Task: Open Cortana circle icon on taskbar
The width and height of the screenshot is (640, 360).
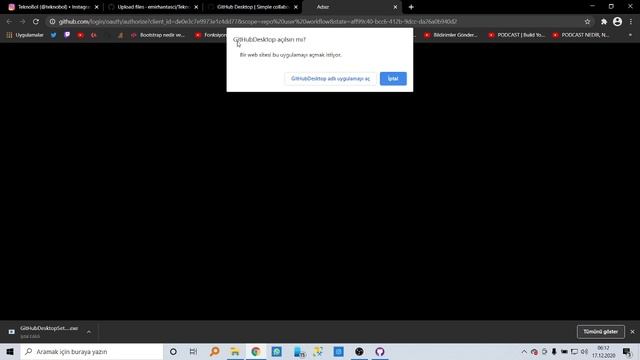Action: [173, 351]
